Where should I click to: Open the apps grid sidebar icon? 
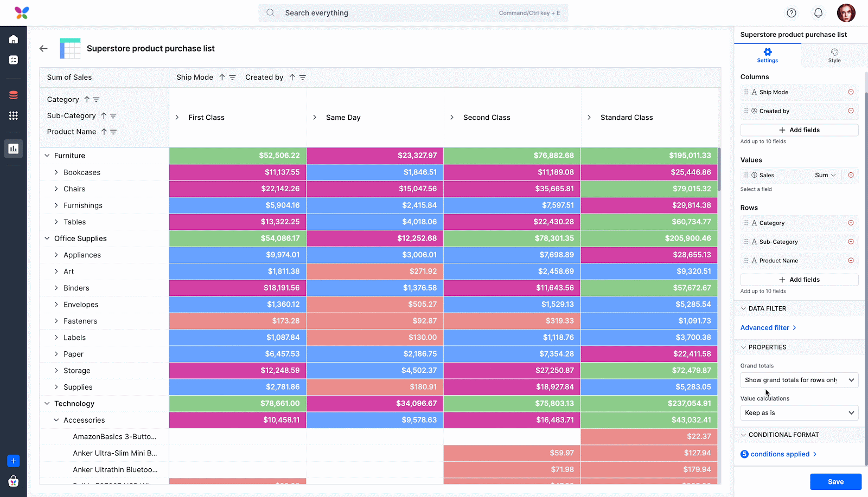(x=14, y=115)
